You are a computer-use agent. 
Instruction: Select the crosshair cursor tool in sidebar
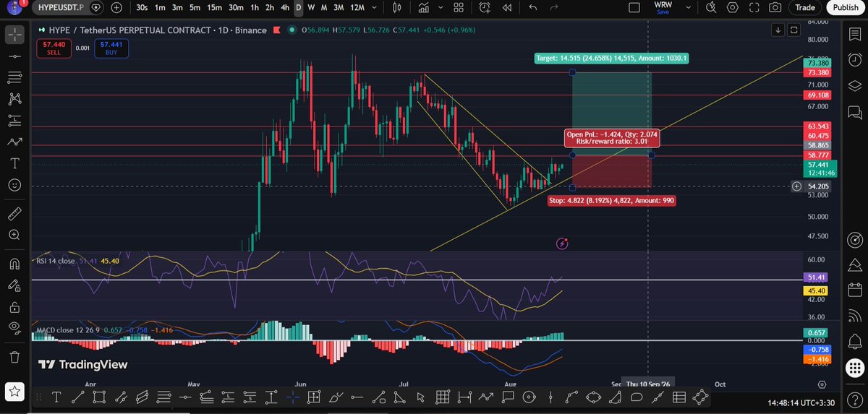[14, 34]
